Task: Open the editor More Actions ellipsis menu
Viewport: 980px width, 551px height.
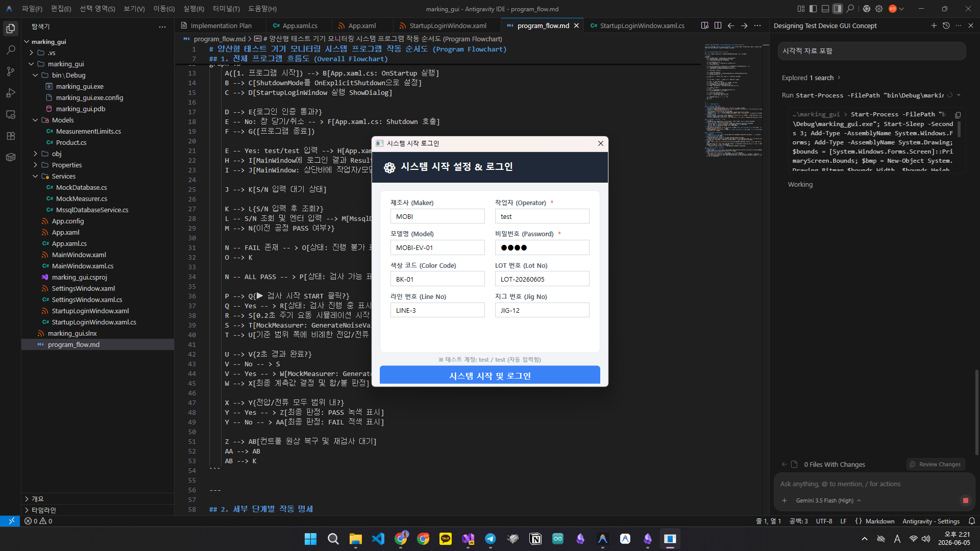Action: pos(757,26)
